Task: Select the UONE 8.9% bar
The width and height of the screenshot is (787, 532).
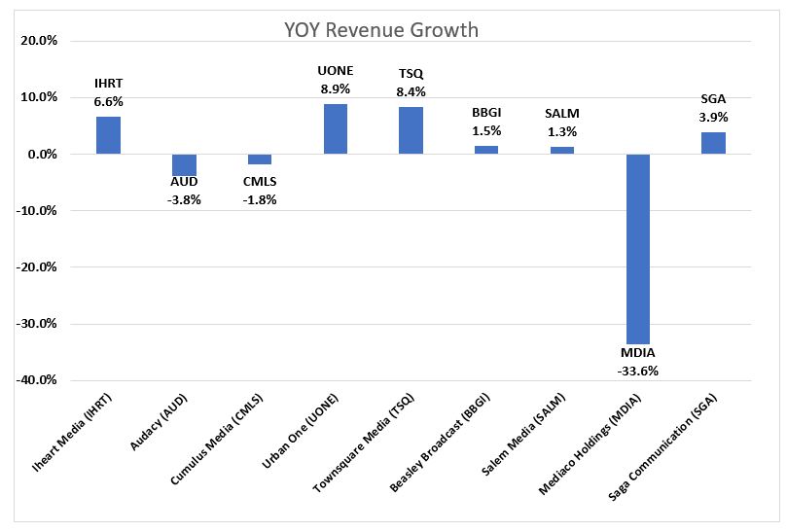Action: [x=336, y=128]
